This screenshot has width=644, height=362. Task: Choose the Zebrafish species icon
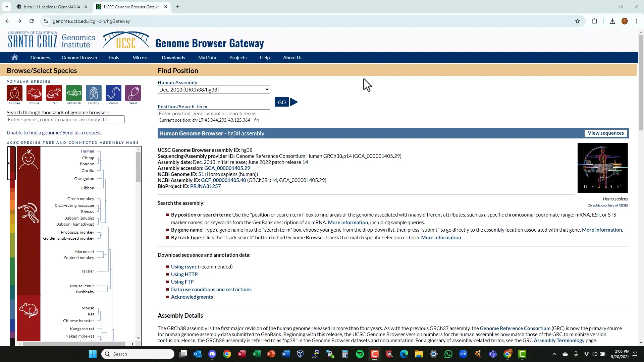tap(74, 93)
